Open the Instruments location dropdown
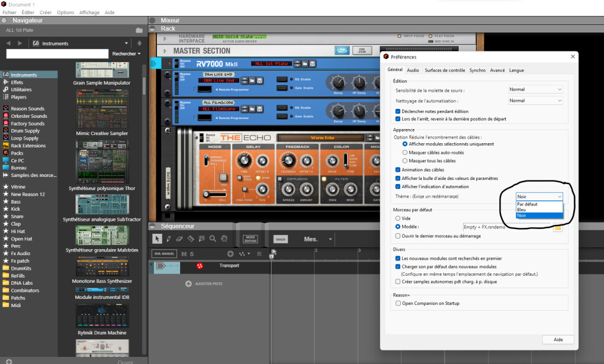Viewport: 604px width, 364px height. (x=80, y=44)
